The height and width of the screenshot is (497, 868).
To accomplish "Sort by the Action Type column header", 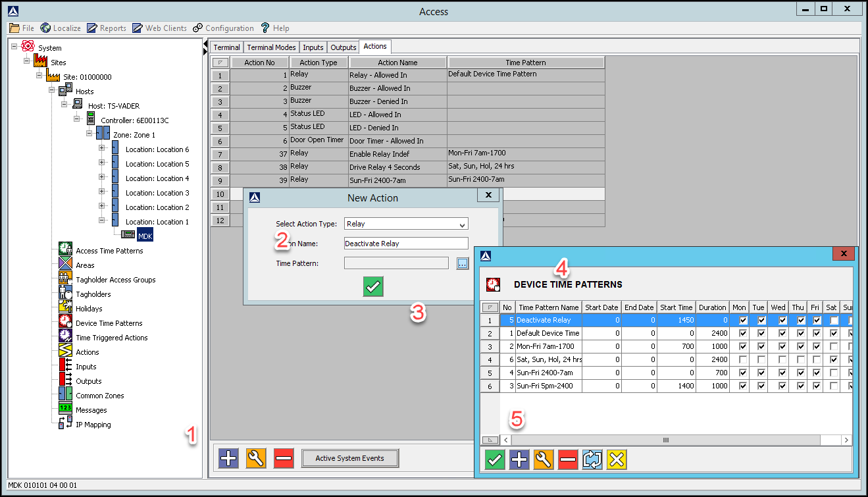I will click(319, 63).
